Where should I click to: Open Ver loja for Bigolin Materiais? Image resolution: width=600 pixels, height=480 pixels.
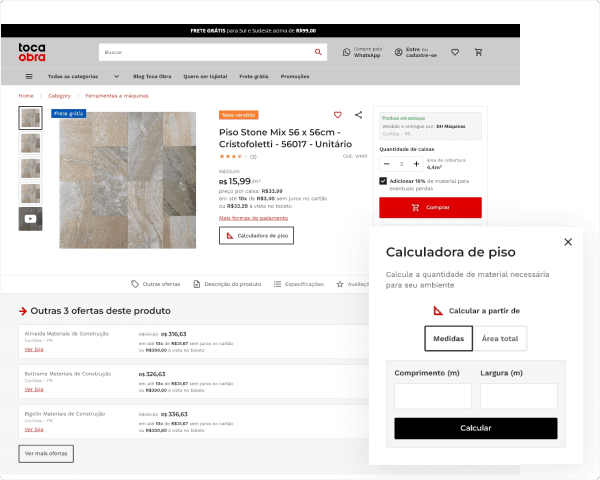34,429
